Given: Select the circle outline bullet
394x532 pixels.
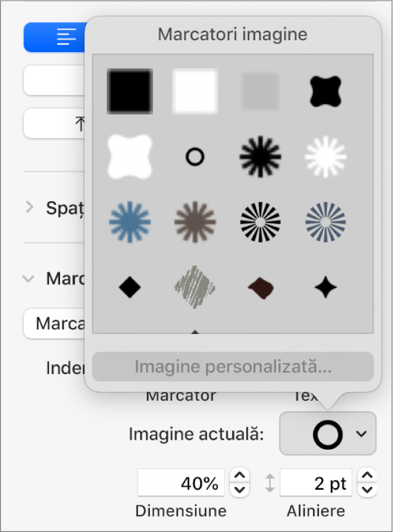Looking at the screenshot, I should pyautogui.click(x=195, y=157).
